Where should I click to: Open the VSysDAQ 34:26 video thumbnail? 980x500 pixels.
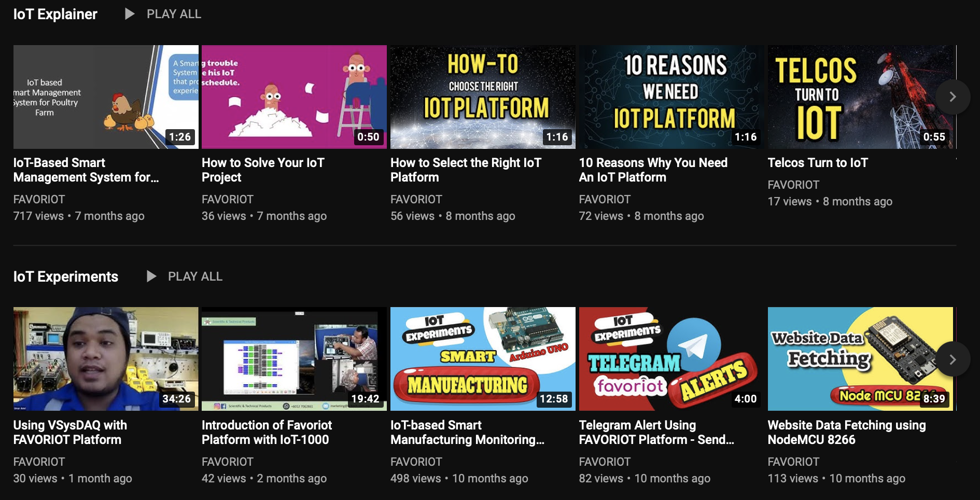pos(106,359)
